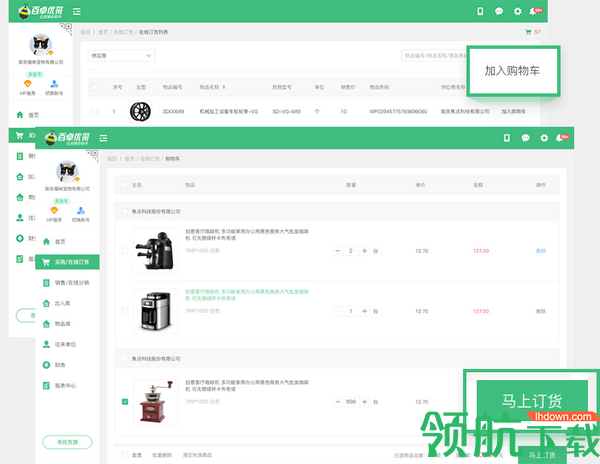Screen dimensions: 600x464
Task: Tick the second 焦点科技股份有限公司 supplier checkbox
Action: tap(125, 358)
